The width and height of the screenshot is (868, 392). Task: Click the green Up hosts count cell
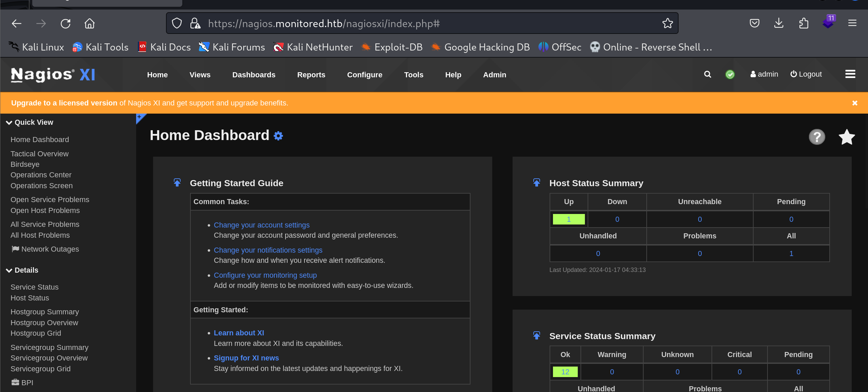tap(569, 219)
